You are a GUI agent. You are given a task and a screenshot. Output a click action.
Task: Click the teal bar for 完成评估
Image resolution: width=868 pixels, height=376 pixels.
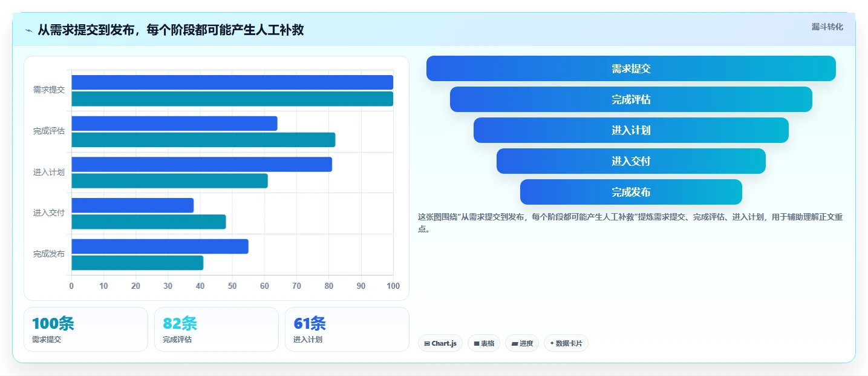click(x=203, y=140)
